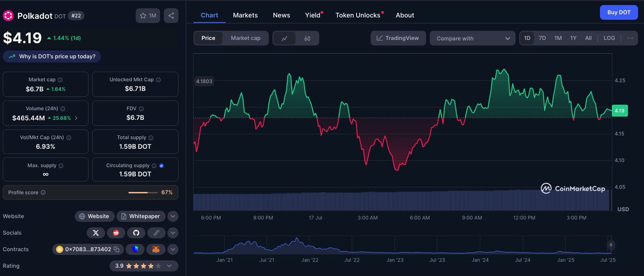Click the Volume (24h) info icon

click(x=63, y=108)
